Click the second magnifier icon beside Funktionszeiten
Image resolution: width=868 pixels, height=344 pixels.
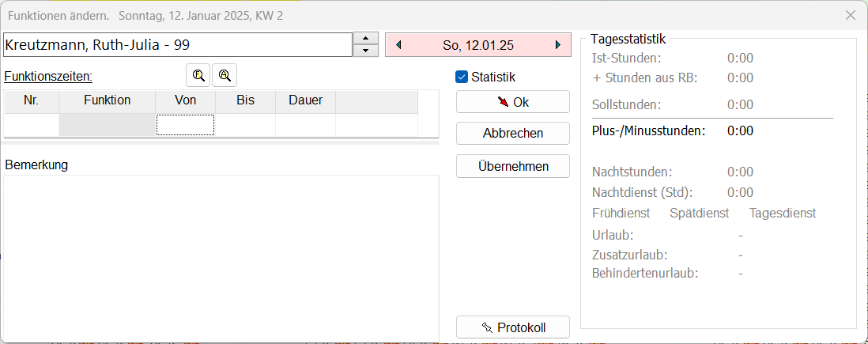click(x=225, y=75)
